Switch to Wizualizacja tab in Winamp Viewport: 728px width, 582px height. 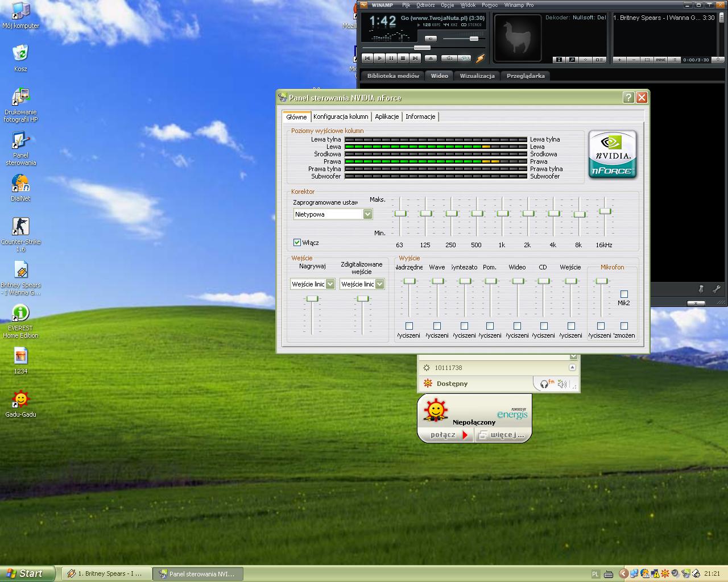point(477,76)
